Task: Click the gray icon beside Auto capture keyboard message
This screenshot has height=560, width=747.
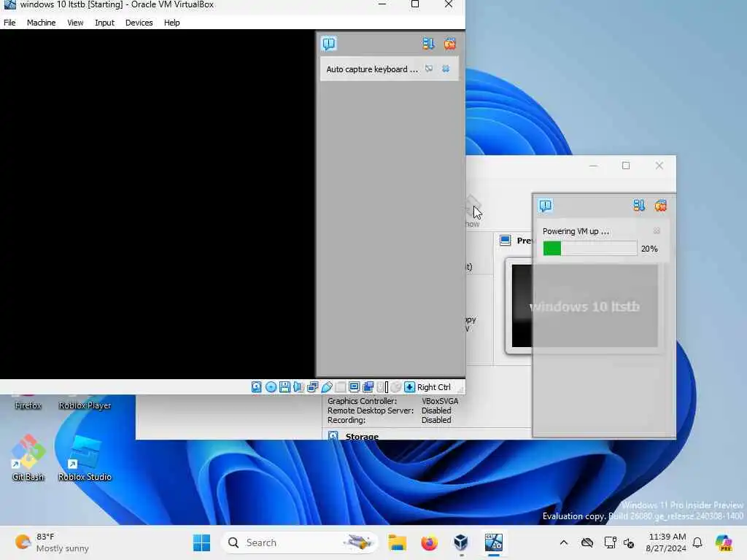Action: 429,69
